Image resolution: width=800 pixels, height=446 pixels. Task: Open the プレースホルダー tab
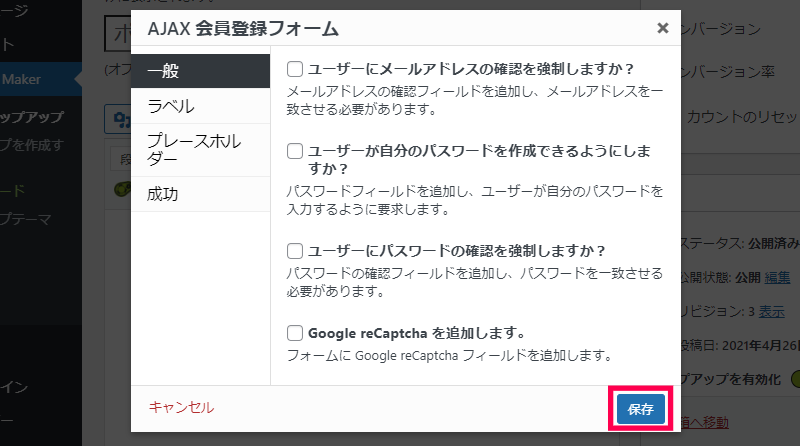[x=201, y=150]
